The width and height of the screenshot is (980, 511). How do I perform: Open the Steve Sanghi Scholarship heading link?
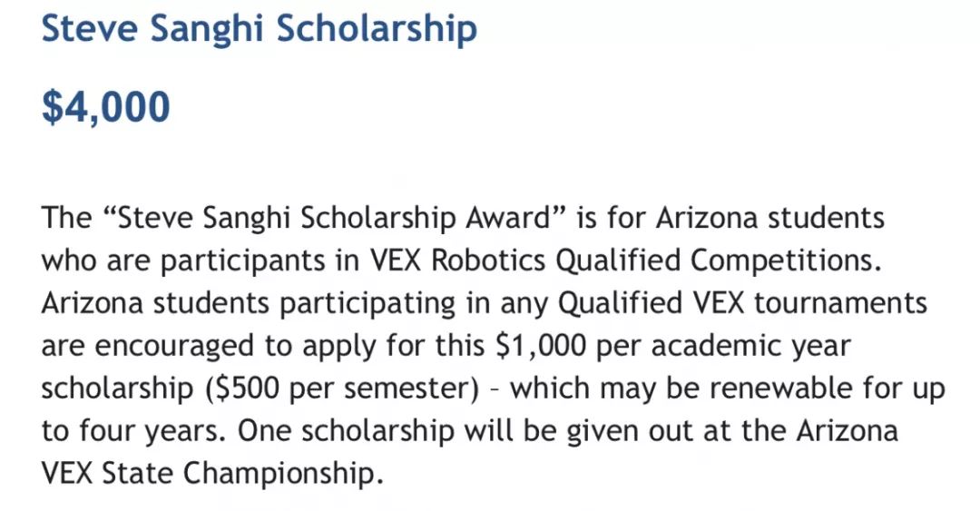259,30
